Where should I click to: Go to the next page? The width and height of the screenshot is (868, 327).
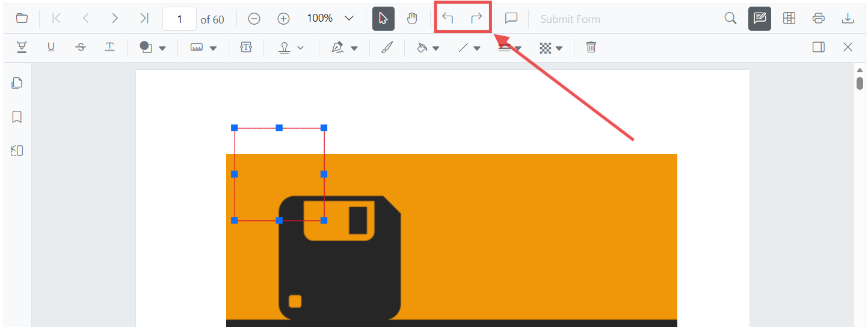tap(114, 19)
